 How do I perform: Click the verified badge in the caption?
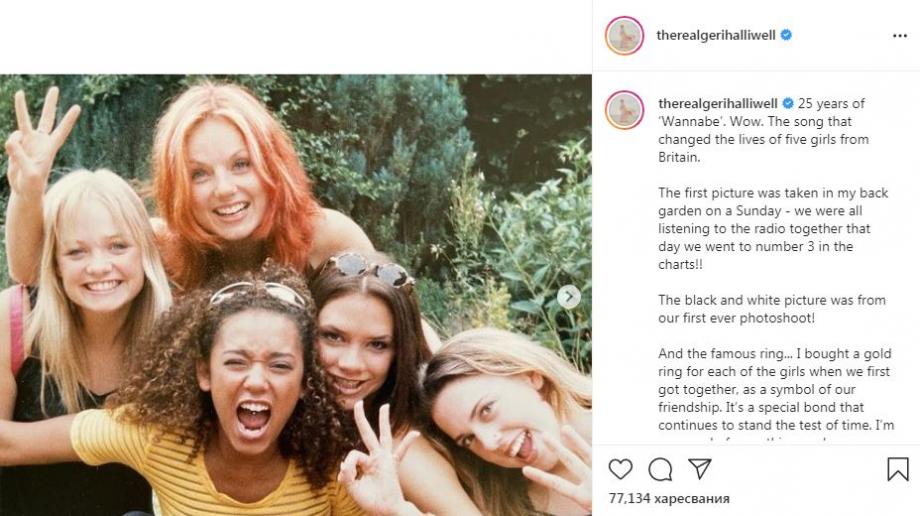(788, 103)
